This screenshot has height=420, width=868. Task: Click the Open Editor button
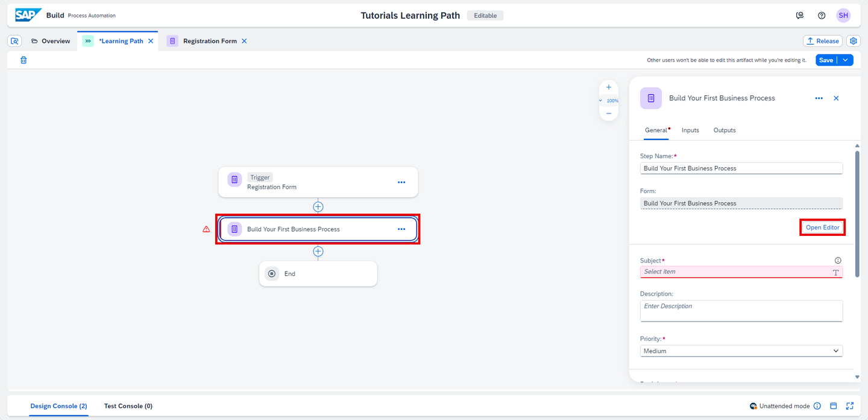[823, 227]
